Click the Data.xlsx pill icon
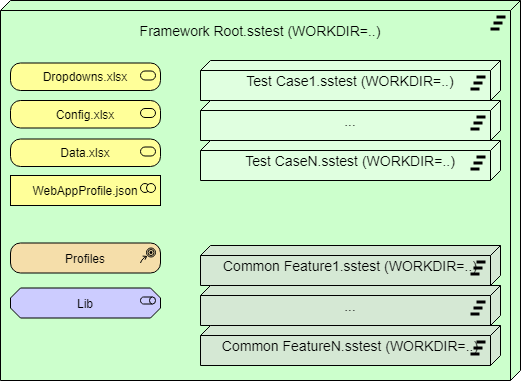 pyautogui.click(x=148, y=152)
